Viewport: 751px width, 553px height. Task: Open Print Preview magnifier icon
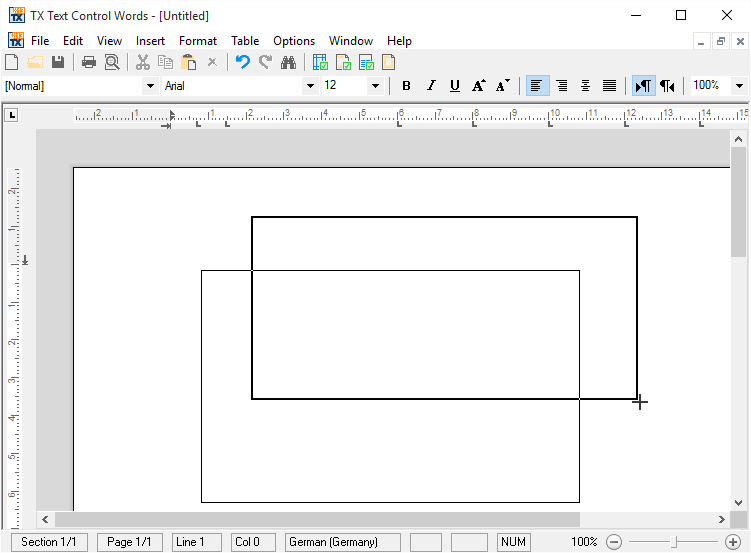pyautogui.click(x=112, y=62)
